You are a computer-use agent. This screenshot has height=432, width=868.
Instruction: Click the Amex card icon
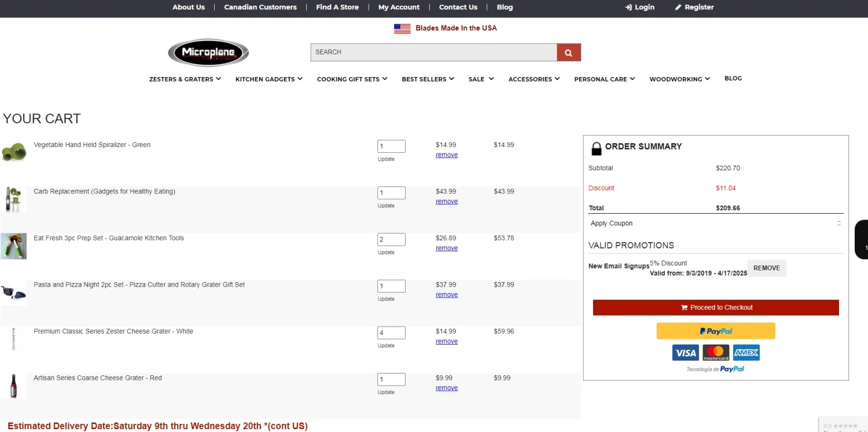pos(746,353)
